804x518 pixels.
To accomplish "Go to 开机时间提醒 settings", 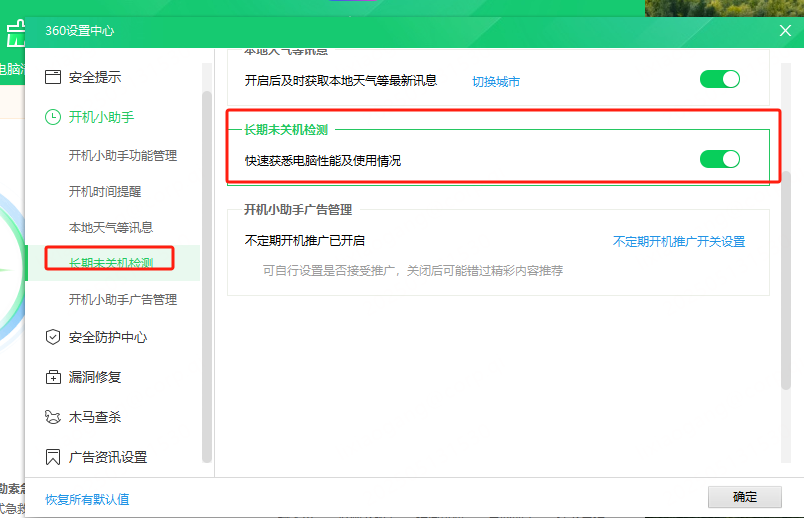I will tap(105, 191).
